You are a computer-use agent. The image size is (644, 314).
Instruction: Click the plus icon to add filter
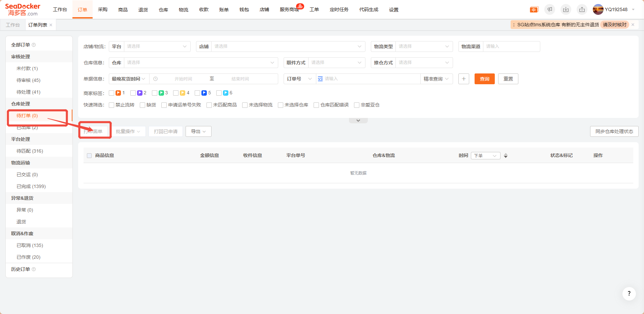click(x=464, y=79)
